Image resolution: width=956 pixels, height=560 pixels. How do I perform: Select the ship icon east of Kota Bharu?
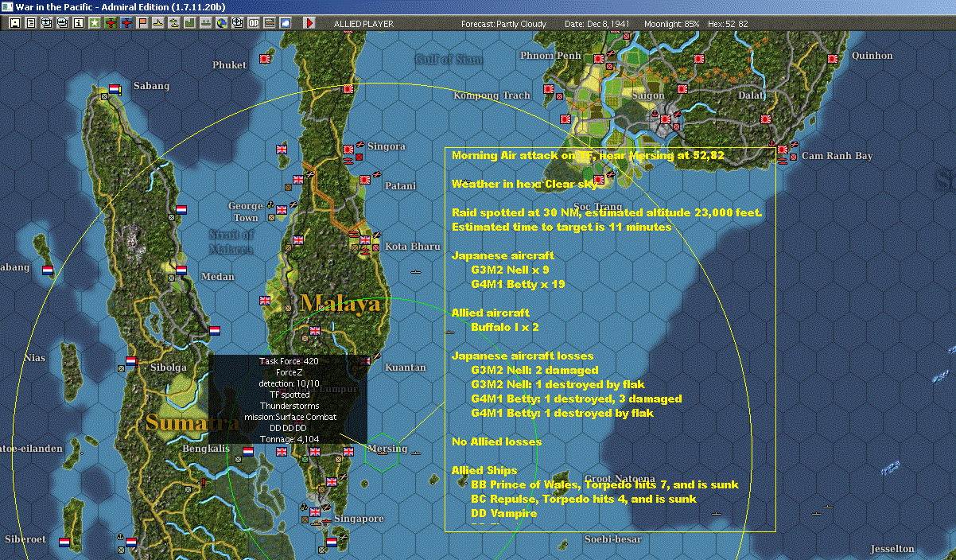pos(416,272)
